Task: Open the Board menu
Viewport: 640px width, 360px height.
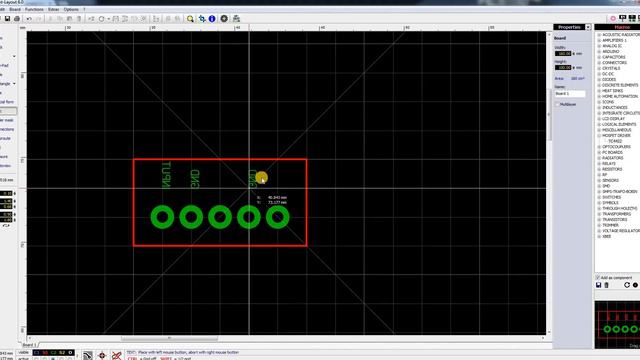Action: click(x=15, y=9)
